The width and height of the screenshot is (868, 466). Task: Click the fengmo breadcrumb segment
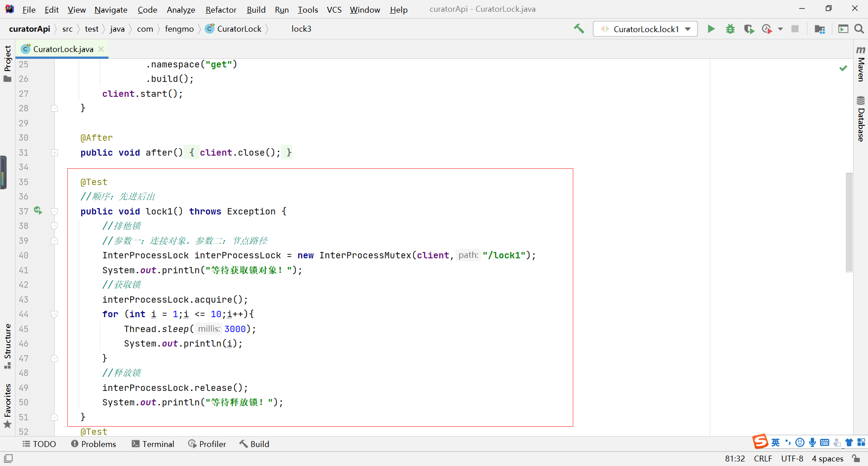click(x=179, y=29)
